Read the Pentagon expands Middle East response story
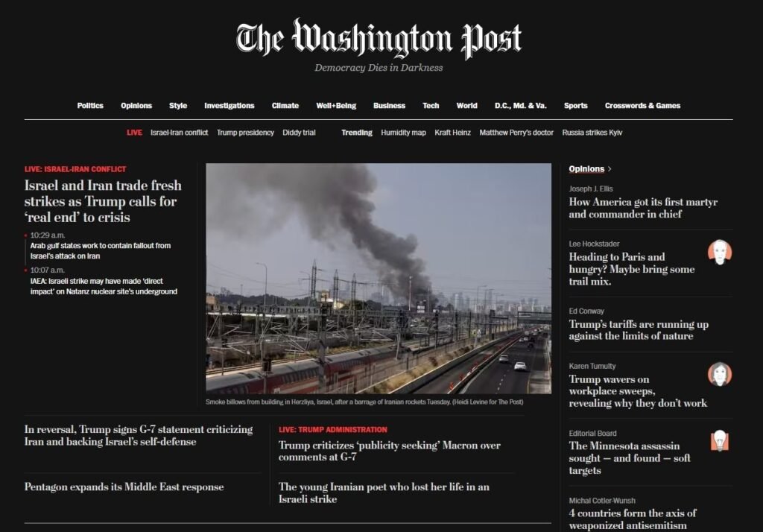763x532 pixels. click(124, 487)
